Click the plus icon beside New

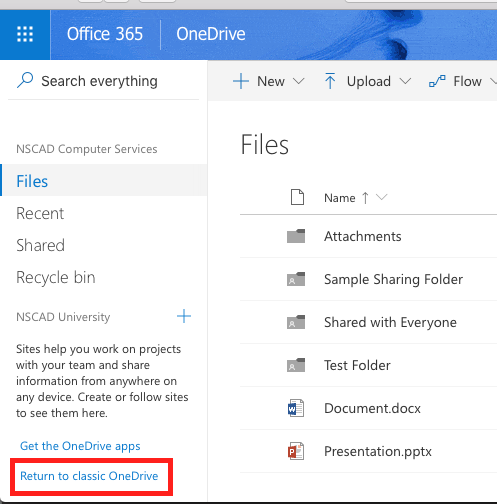point(241,81)
